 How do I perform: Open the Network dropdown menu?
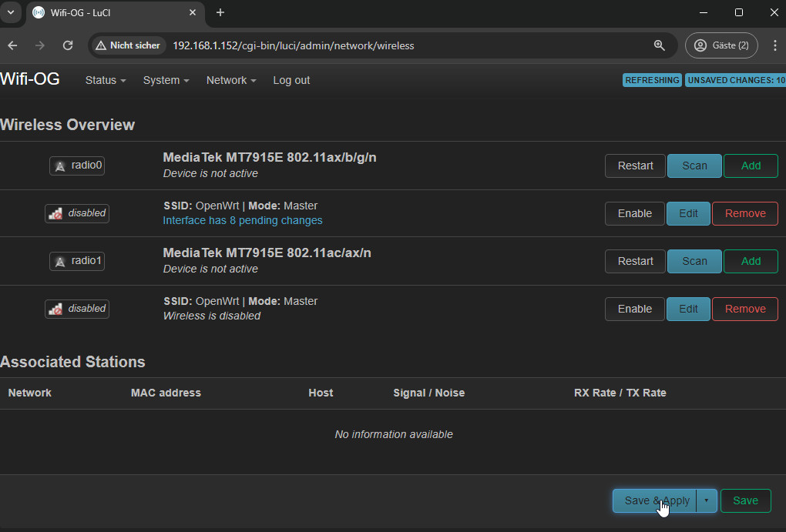[x=230, y=80]
